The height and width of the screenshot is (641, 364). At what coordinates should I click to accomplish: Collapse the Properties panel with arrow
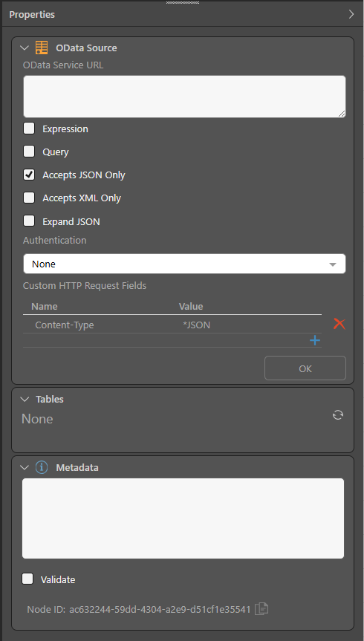click(x=351, y=15)
